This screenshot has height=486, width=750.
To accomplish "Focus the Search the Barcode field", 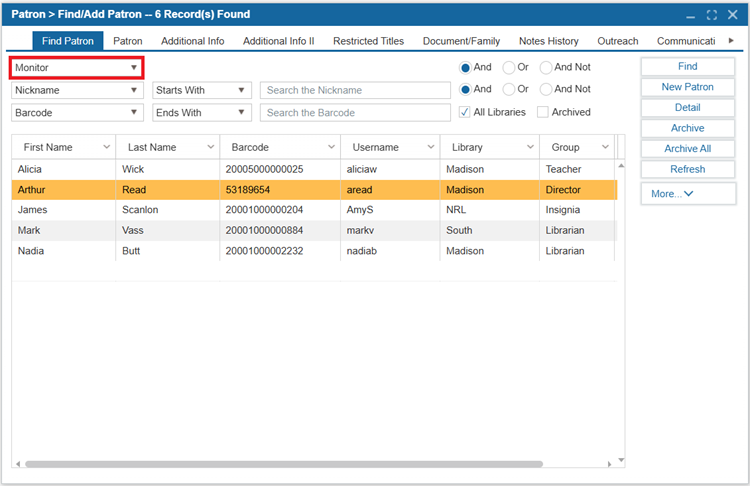I will click(355, 112).
